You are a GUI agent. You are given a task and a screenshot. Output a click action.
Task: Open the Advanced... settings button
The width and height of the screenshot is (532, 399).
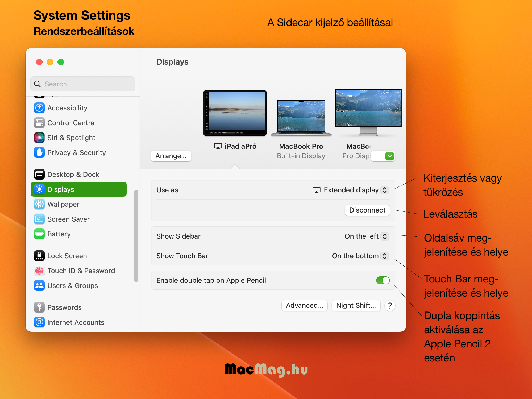(305, 305)
